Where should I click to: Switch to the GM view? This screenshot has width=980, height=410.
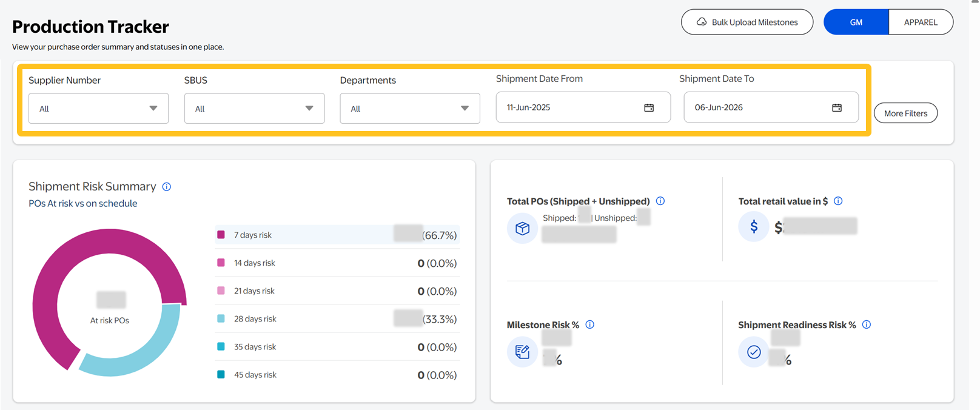pos(856,22)
